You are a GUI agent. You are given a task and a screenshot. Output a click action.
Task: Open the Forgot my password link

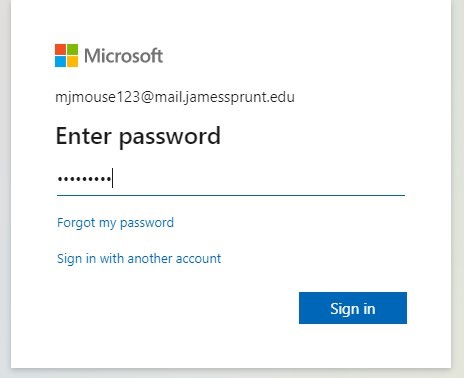tap(115, 223)
